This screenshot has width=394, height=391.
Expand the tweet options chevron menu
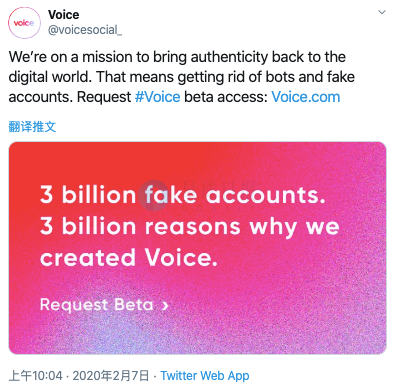coord(382,12)
